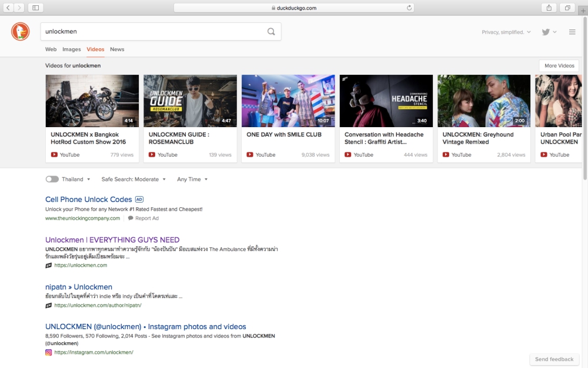The image size is (588, 368).
Task: Visit www.theunlockingcompany.com URL link
Action: (82, 218)
